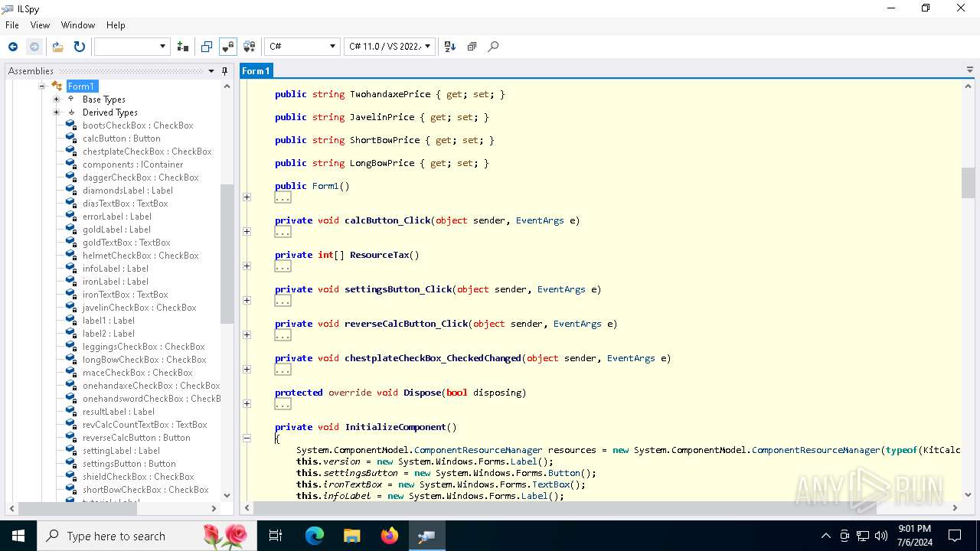This screenshot has height=551, width=980.
Task: Sort results alphabetically with the AZ icon
Action: click(x=450, y=47)
